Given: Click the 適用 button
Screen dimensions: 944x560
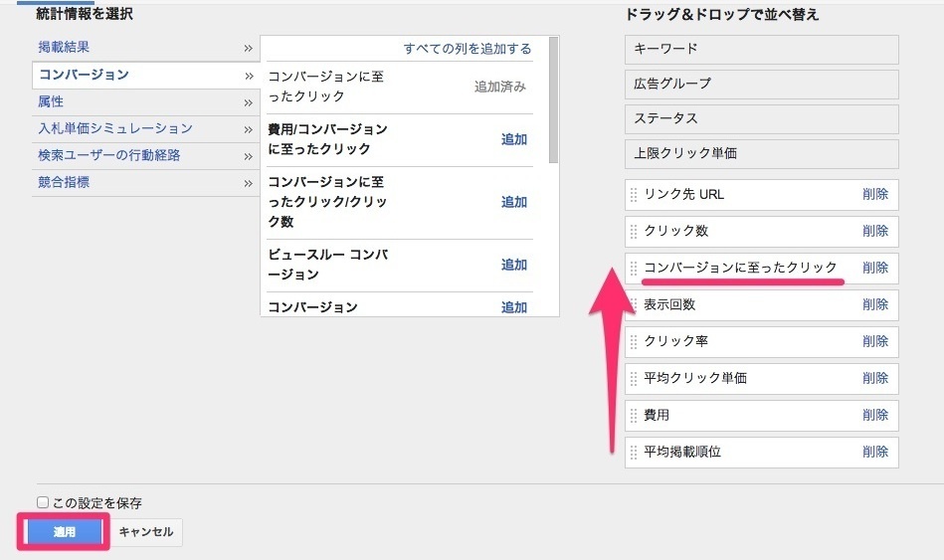Looking at the screenshot, I should click(x=64, y=532).
